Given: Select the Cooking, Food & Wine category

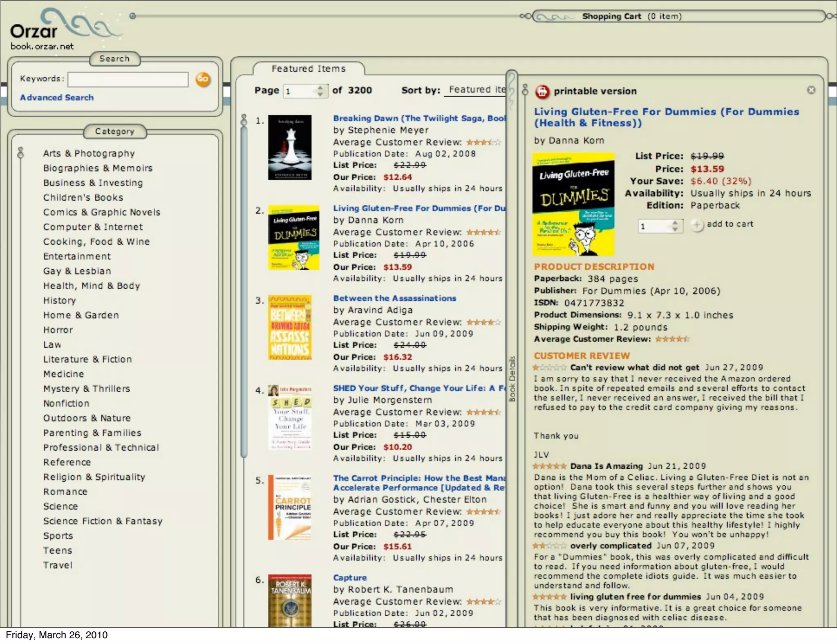Looking at the screenshot, I should 96,241.
